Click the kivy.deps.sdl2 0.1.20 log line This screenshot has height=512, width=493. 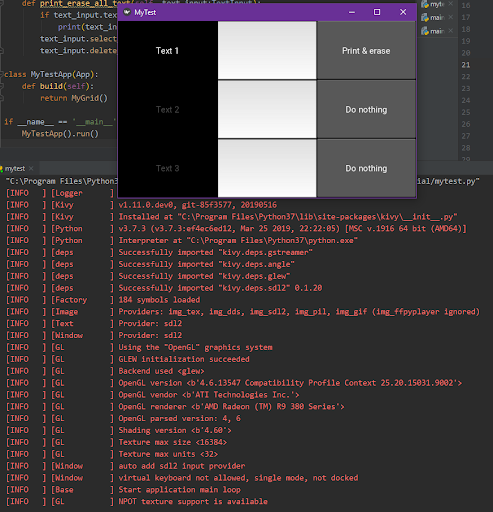[164, 288]
